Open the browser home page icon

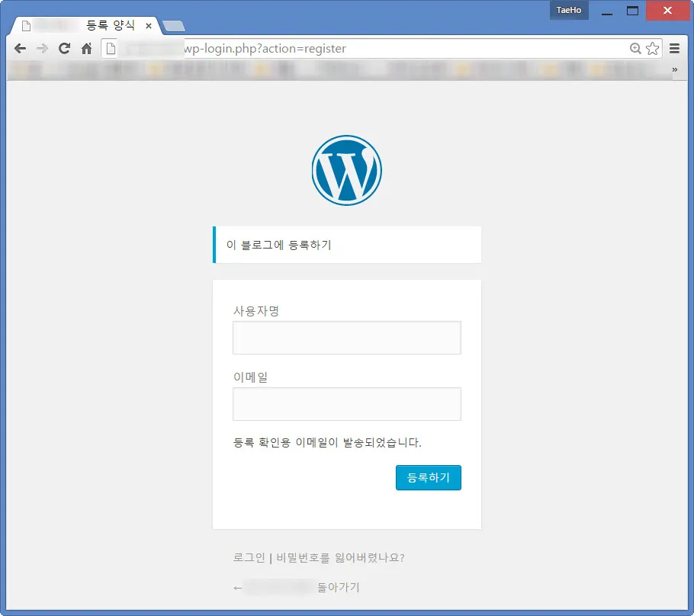pos(87,48)
